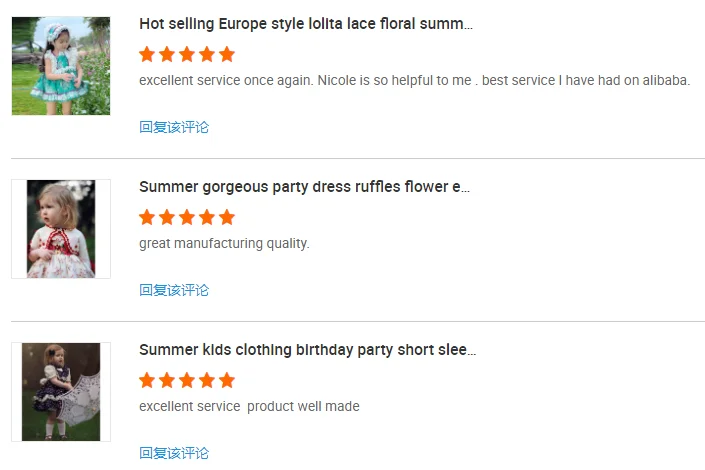
Task: Click the fifth star of the Hot selling lolita rating
Action: [x=227, y=54]
